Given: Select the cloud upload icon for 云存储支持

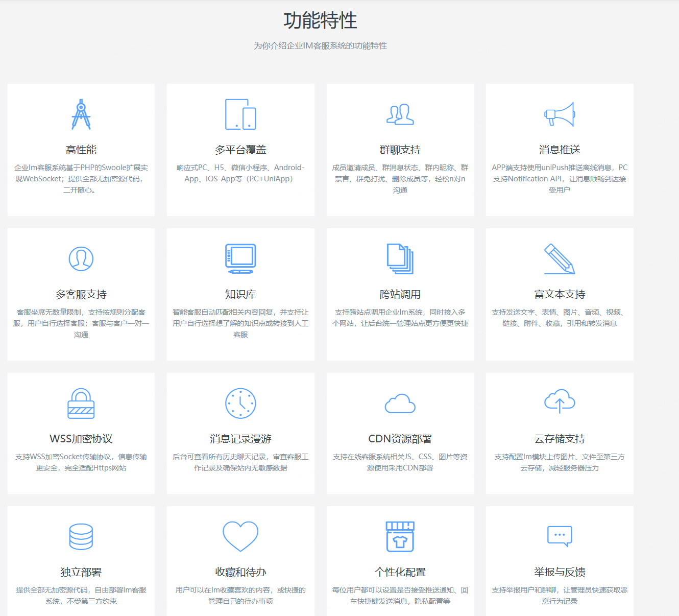Looking at the screenshot, I should click(560, 402).
